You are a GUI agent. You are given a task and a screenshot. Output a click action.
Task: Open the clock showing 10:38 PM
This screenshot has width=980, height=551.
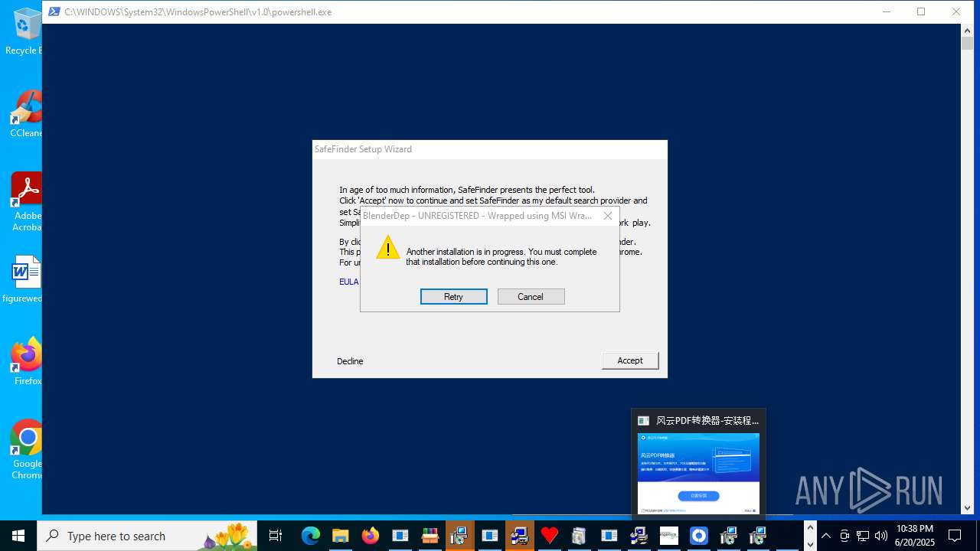coord(914,536)
